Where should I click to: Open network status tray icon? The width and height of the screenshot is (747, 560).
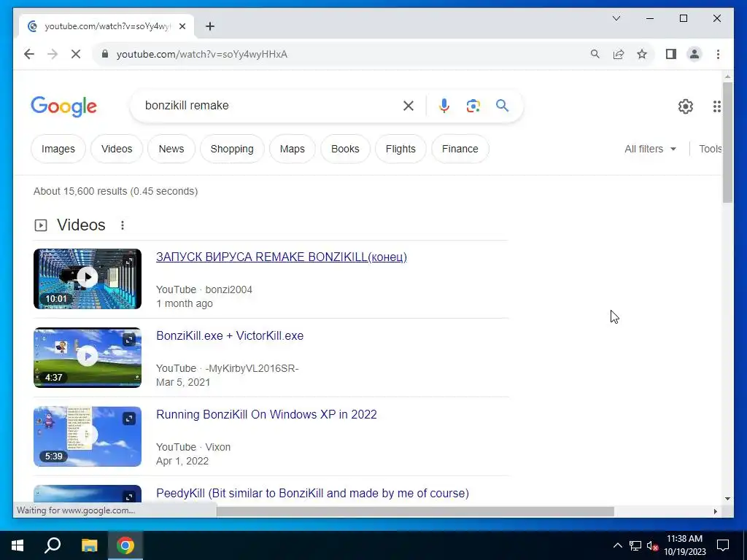coord(635,545)
